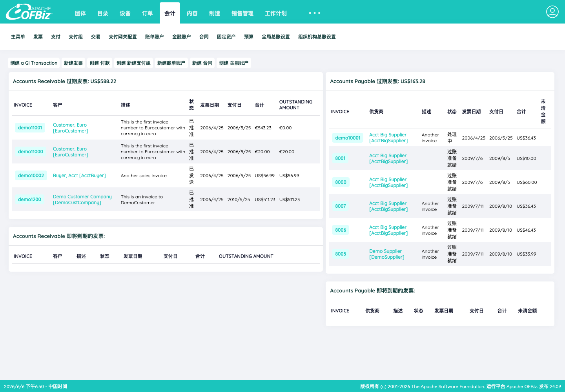Open Acct Big Supplier link in demo10001 row
This screenshot has width=565, height=392.
(388, 138)
